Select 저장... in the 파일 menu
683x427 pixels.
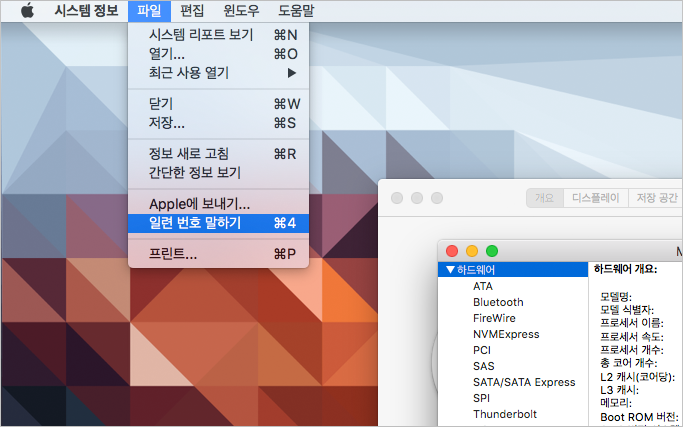(218, 123)
